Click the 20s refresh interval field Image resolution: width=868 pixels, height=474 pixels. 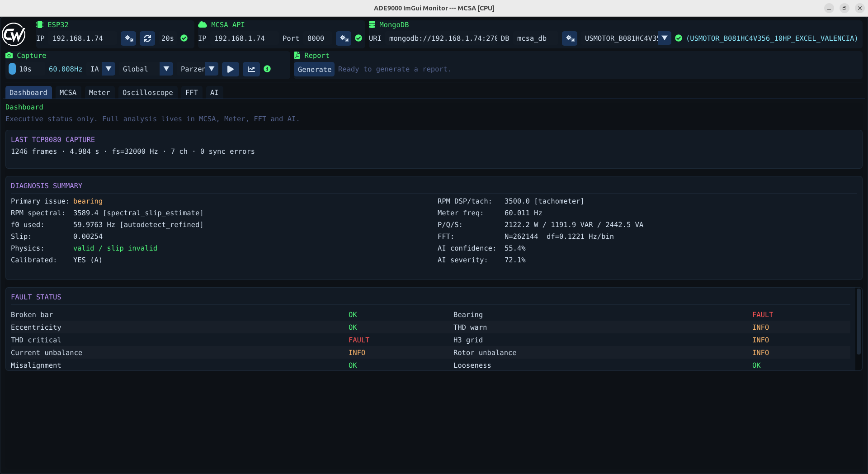click(168, 38)
